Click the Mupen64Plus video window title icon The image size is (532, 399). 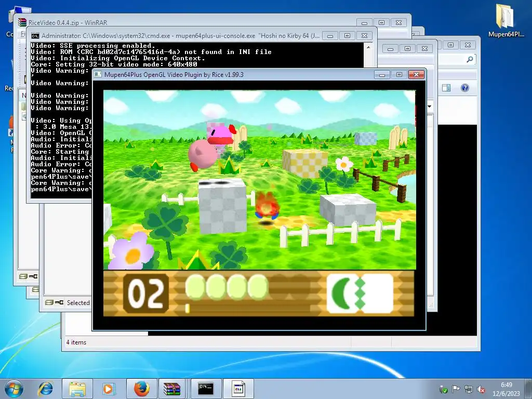point(98,74)
